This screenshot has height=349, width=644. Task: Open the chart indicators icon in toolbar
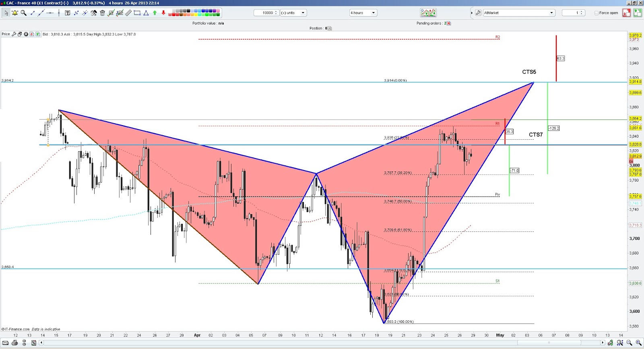coord(428,13)
